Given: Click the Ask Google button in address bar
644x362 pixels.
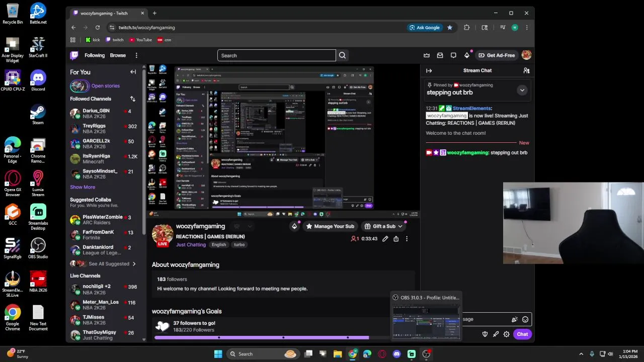Looking at the screenshot, I should (x=425, y=28).
